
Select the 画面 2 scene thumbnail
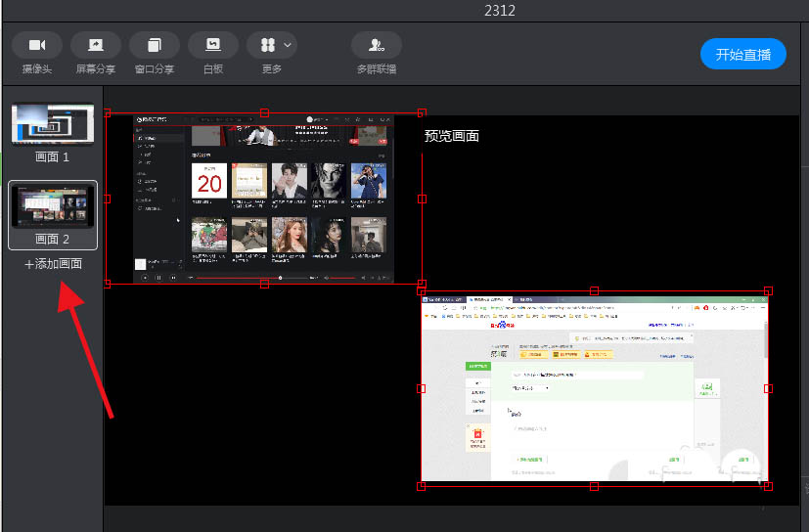[x=53, y=206]
